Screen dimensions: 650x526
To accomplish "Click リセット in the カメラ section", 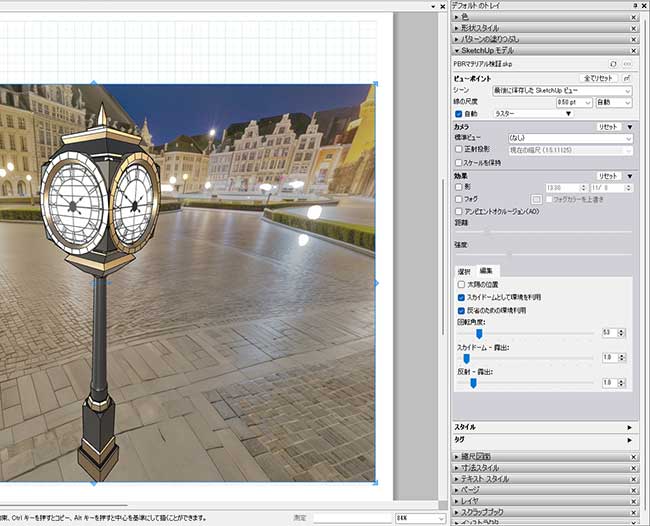I will tap(608, 127).
